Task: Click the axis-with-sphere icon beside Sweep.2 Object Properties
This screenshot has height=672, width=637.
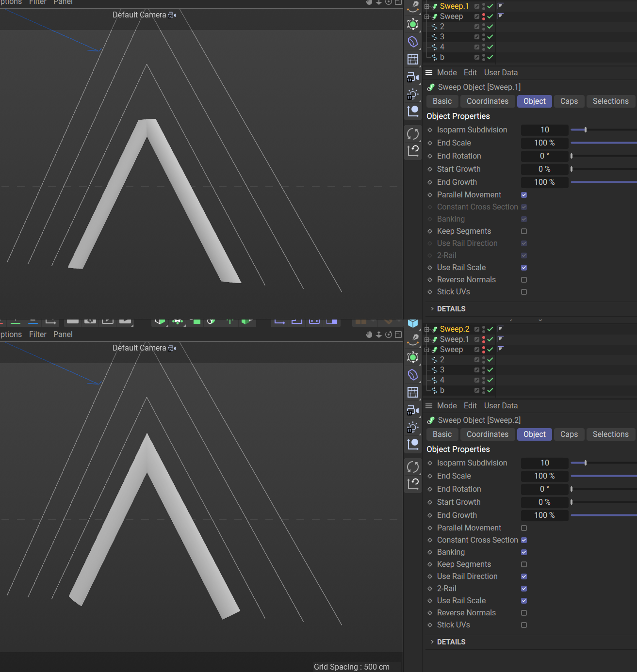Action: point(413,444)
